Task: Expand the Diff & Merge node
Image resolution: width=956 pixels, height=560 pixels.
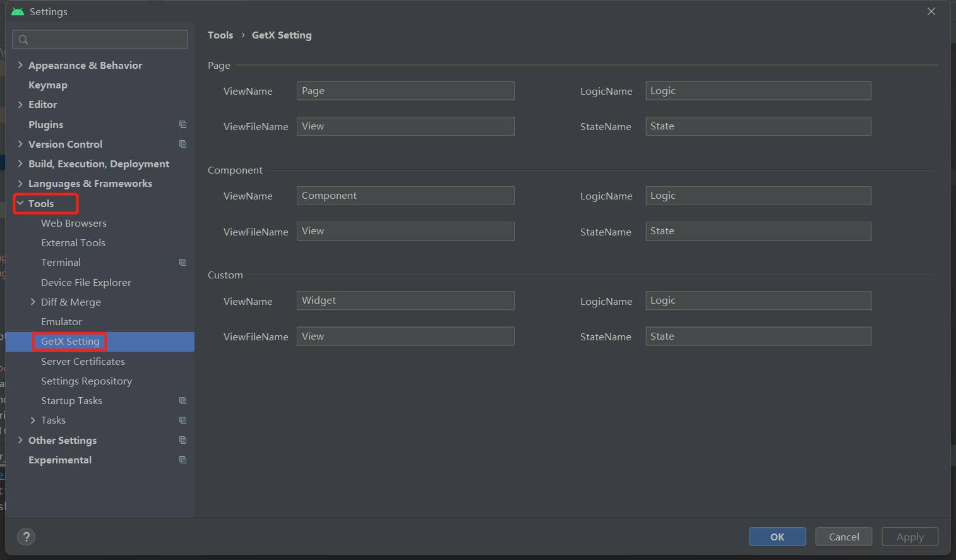Action: click(x=33, y=302)
